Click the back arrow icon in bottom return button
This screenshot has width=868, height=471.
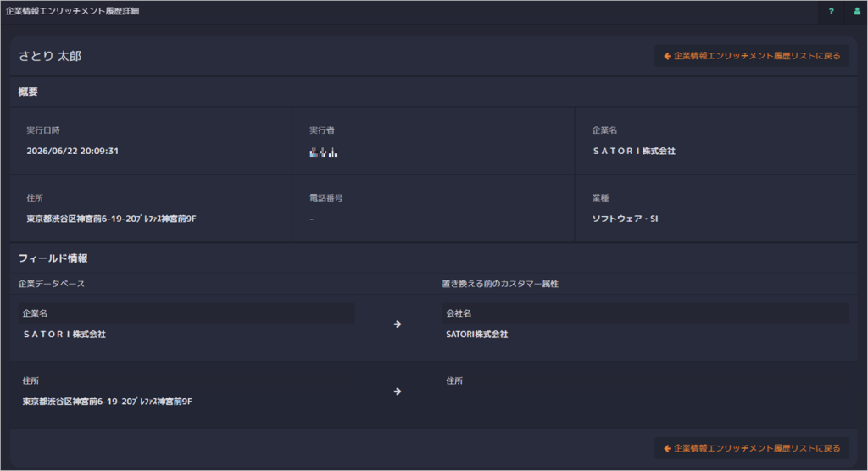tap(667, 448)
